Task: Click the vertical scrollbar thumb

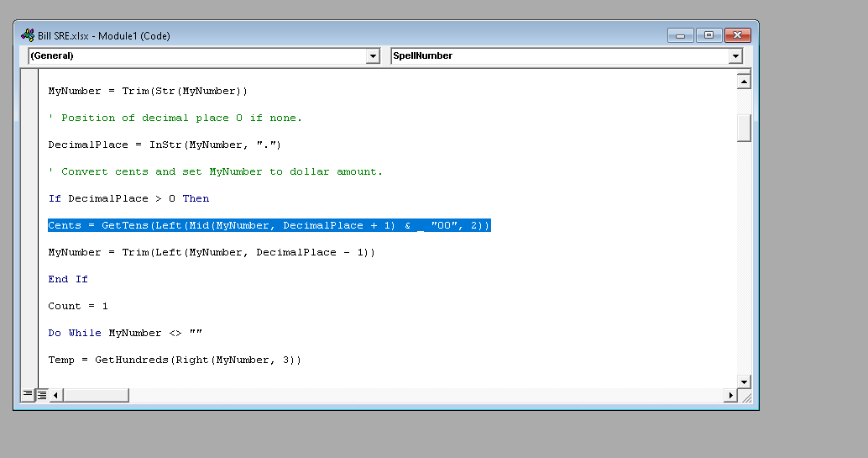Action: [744, 128]
